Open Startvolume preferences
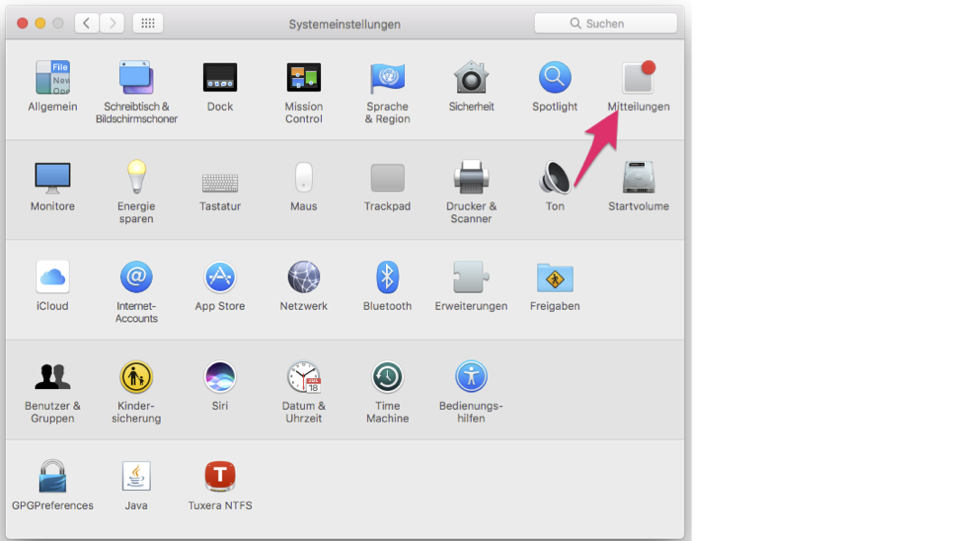This screenshot has width=979, height=541. 638,177
